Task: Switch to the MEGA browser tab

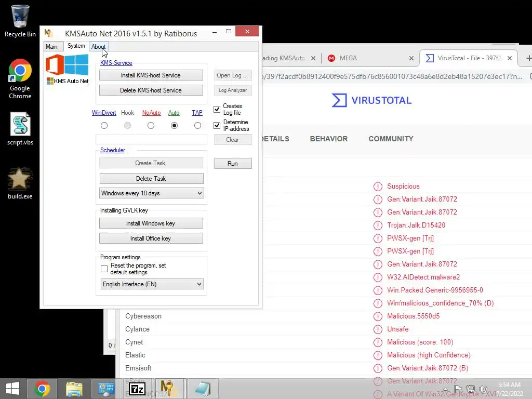Action: click(x=370, y=58)
